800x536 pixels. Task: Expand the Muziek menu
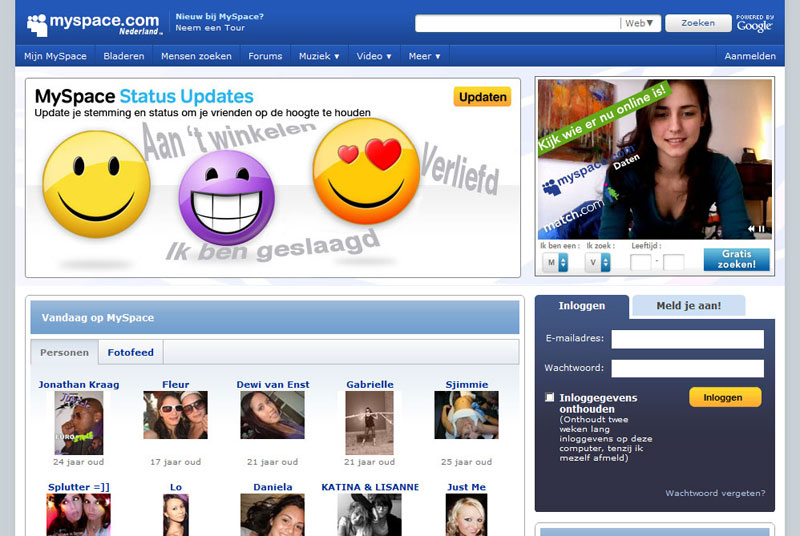tap(319, 56)
